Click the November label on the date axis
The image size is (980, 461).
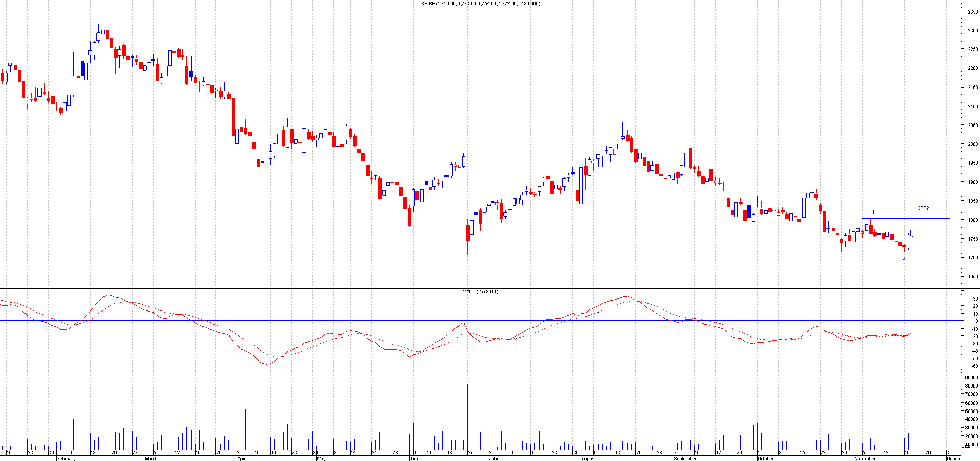[865, 458]
